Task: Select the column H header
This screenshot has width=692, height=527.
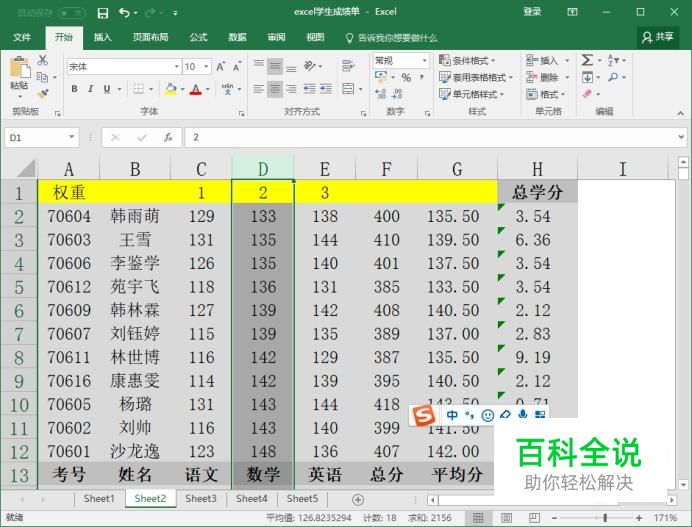Action: click(537, 169)
